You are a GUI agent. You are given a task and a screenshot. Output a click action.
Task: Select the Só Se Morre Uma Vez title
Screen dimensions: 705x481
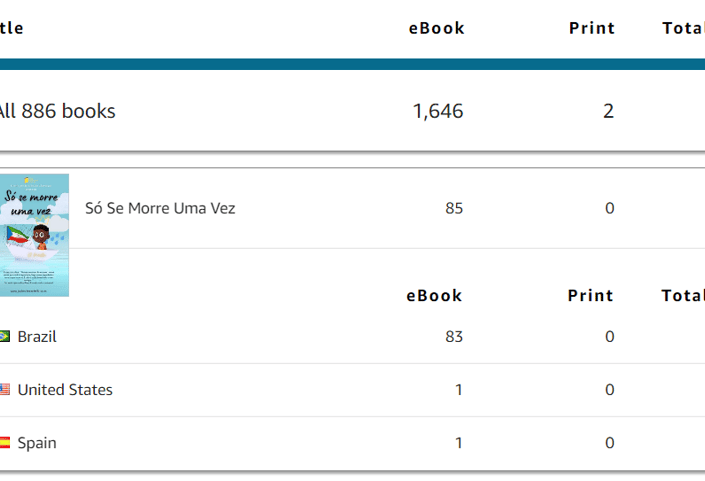(x=160, y=208)
